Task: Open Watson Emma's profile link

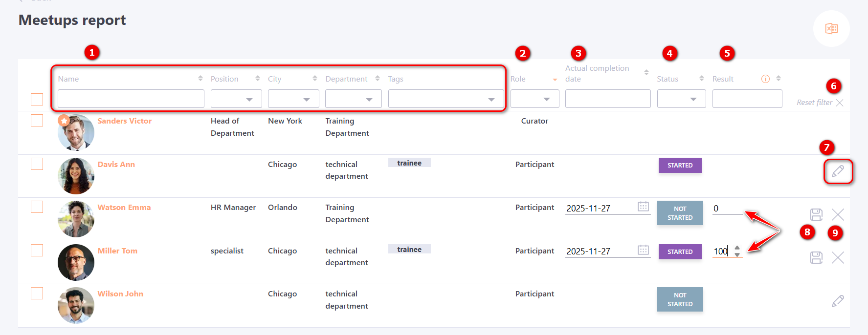Action: (124, 208)
